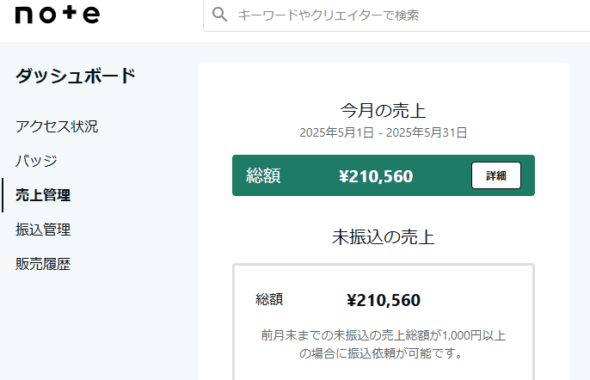Viewport: 590px width, 380px height.
Task: Click the 詳細 button
Action: pos(496,175)
